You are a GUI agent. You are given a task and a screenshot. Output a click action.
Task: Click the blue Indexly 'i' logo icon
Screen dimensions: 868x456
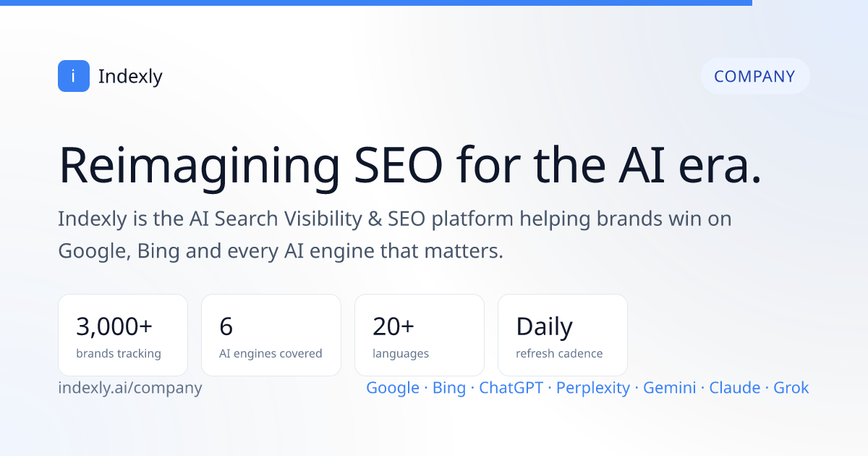74,76
